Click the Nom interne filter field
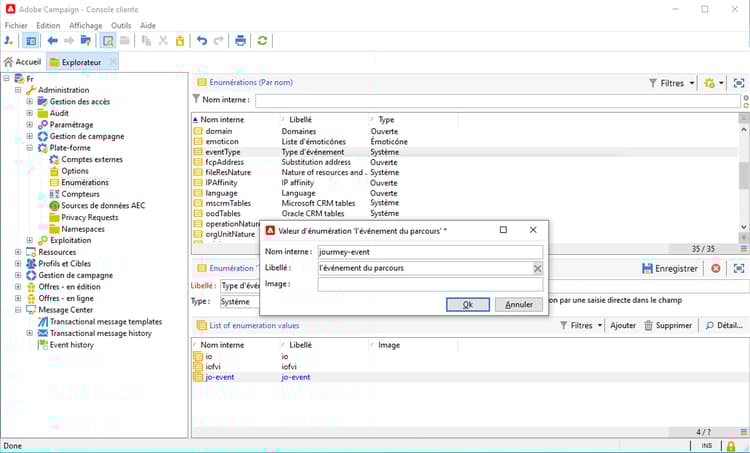Screen dimensions: 750x453 coord(497,100)
